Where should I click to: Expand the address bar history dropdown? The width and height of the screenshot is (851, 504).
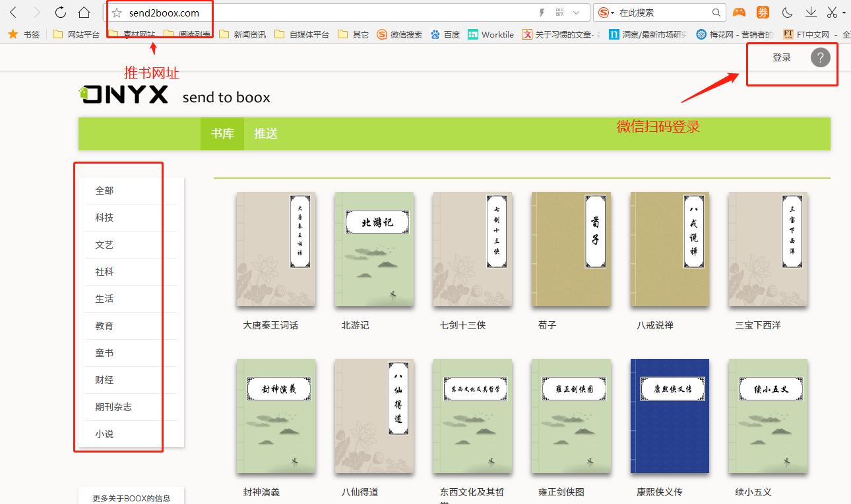point(577,13)
